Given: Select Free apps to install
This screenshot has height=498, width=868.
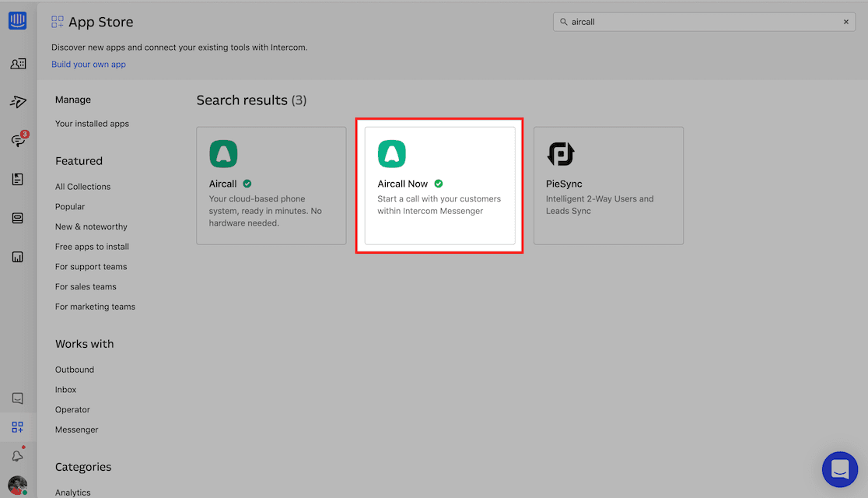Looking at the screenshot, I should click(92, 247).
